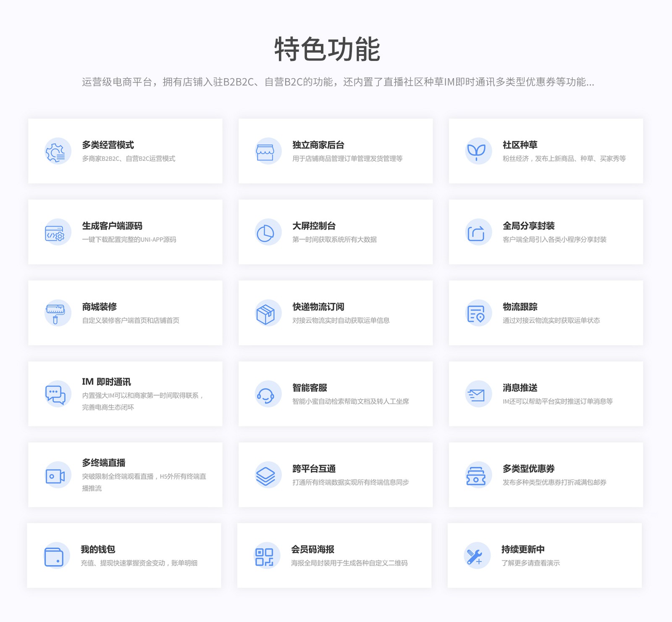Open the 我的钱包 card title
672x622 pixels.
pos(98,549)
